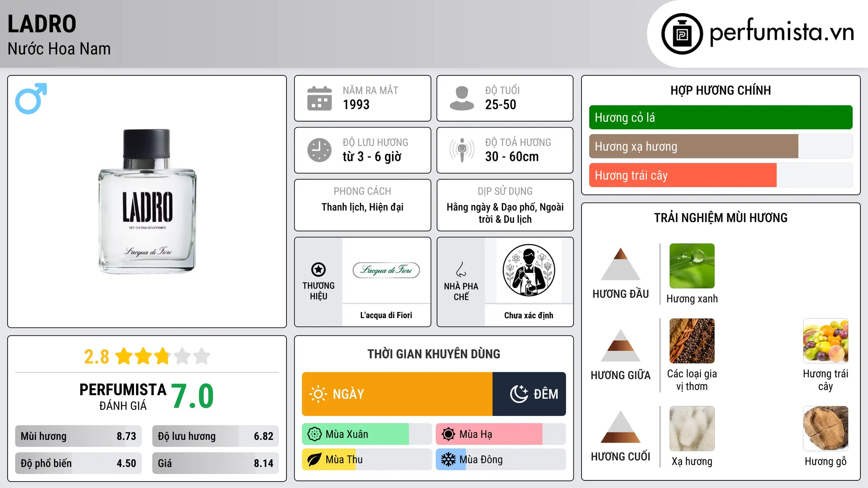Click the star badge icon above Thương hiệu

coord(318,269)
